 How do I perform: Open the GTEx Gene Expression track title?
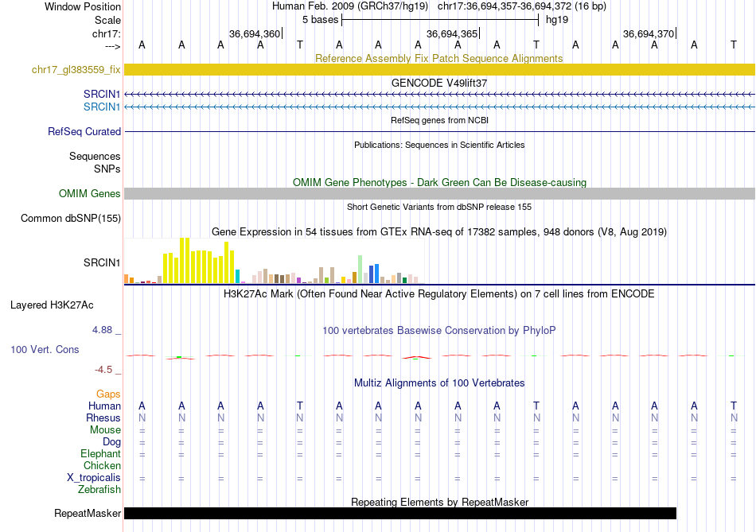coord(439,231)
